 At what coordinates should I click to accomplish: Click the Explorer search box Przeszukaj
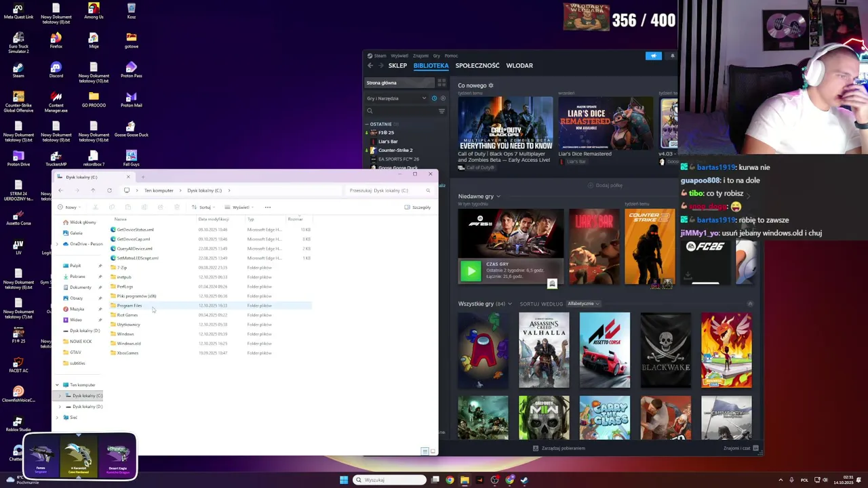coord(389,190)
